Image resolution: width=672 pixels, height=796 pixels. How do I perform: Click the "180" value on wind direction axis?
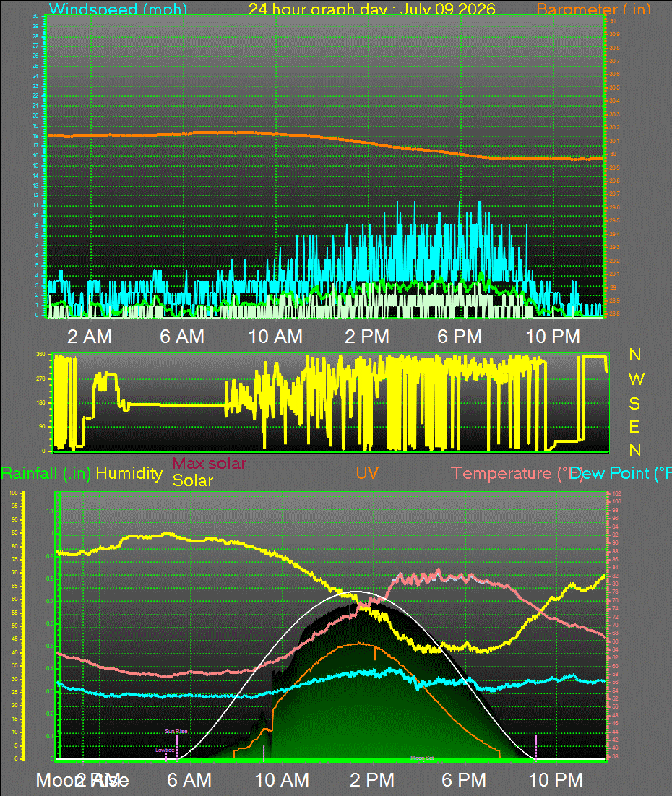40,402
